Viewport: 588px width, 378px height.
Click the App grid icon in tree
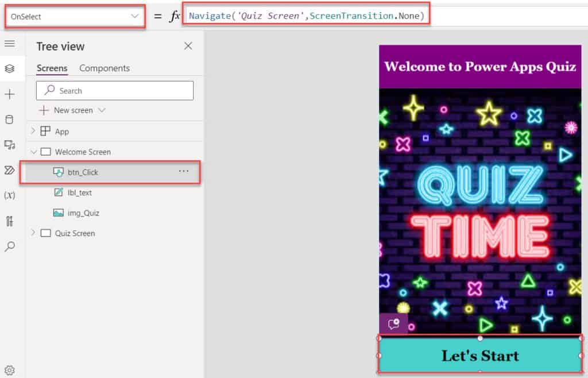point(45,131)
